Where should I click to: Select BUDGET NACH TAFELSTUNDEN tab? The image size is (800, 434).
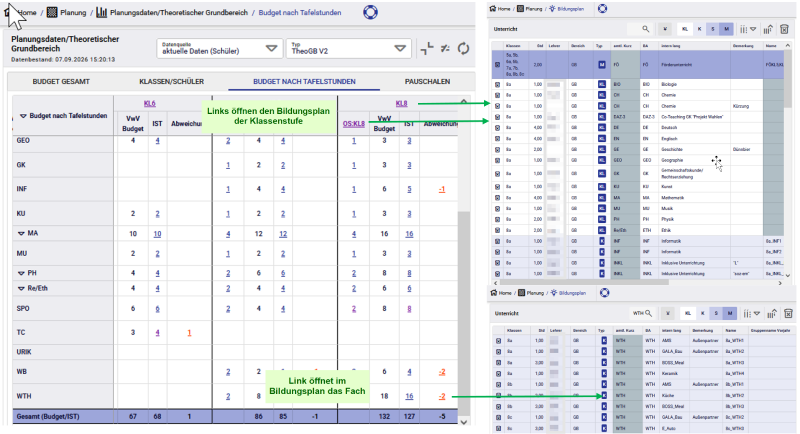pyautogui.click(x=304, y=82)
